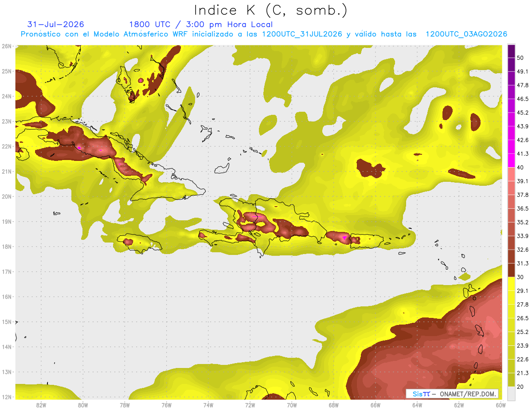The width and height of the screenshot is (532, 411).
Task: Click the legend value "49.1"
Action: 523,72
